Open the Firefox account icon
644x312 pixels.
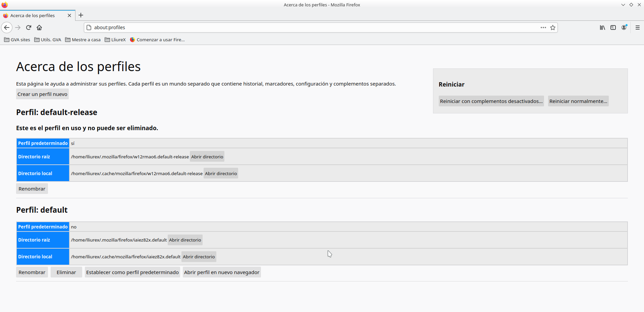624,28
